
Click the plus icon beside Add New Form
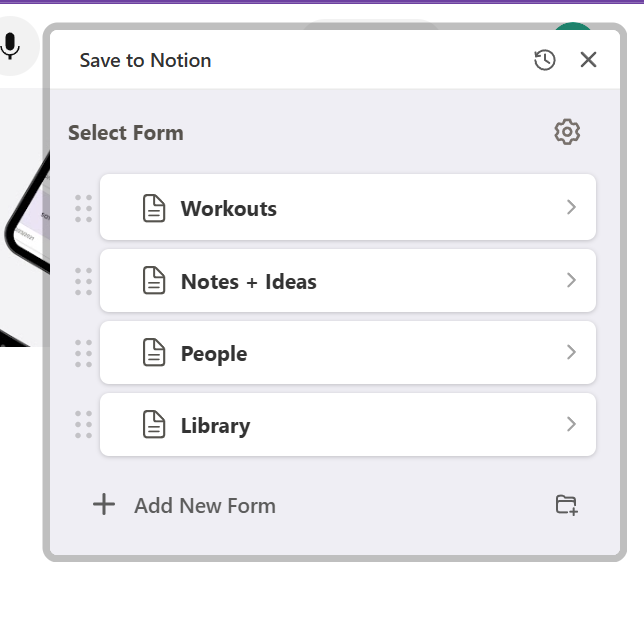104,504
